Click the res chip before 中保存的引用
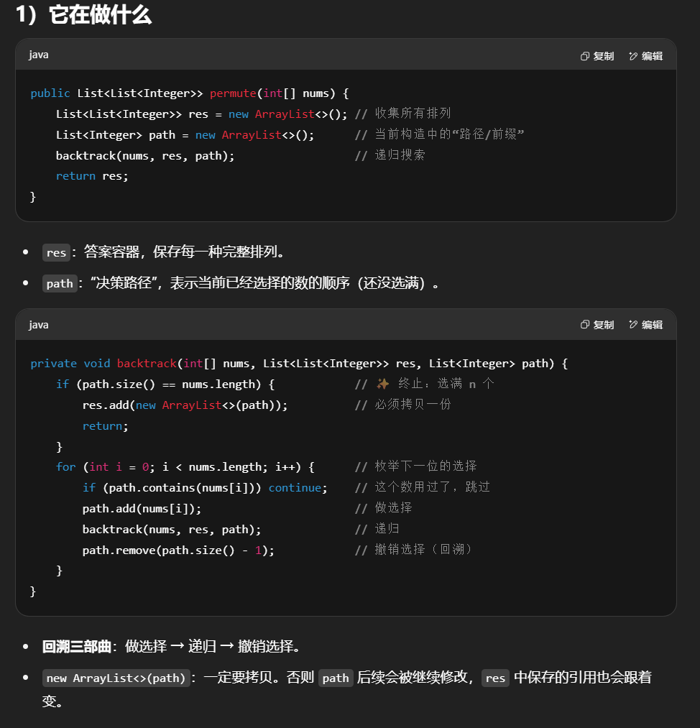 495,678
